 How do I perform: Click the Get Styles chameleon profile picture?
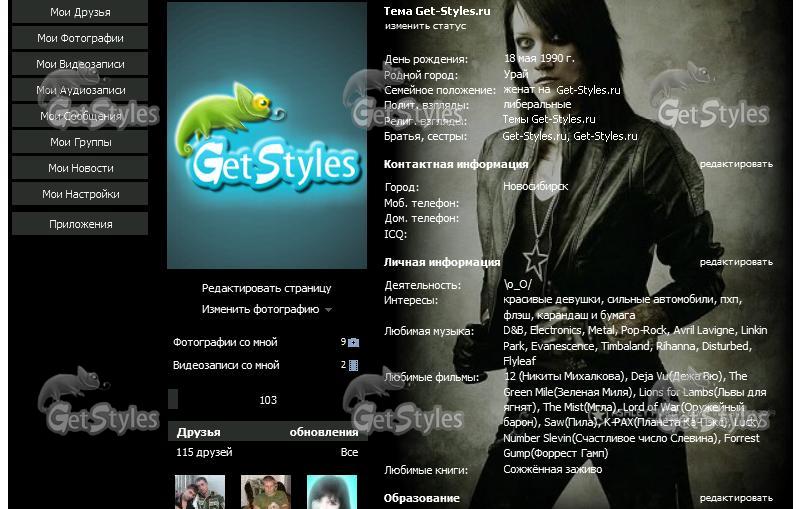pyautogui.click(x=267, y=136)
